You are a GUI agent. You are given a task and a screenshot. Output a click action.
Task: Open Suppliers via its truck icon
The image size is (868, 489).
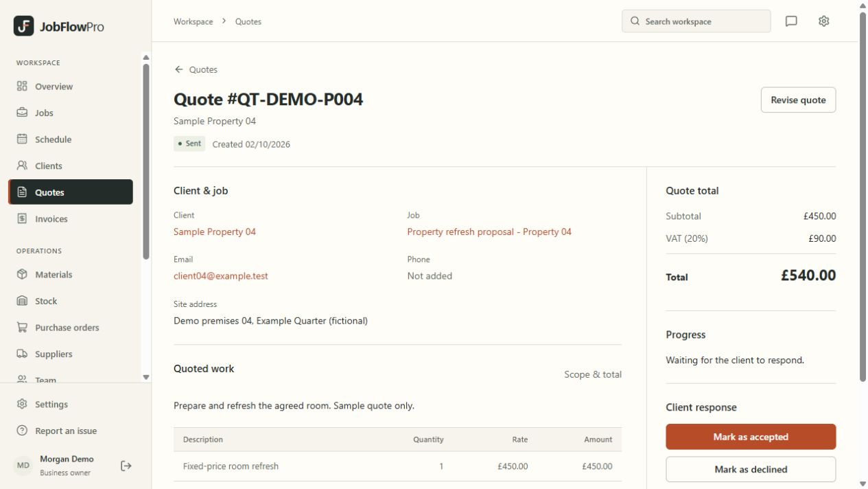(22, 354)
